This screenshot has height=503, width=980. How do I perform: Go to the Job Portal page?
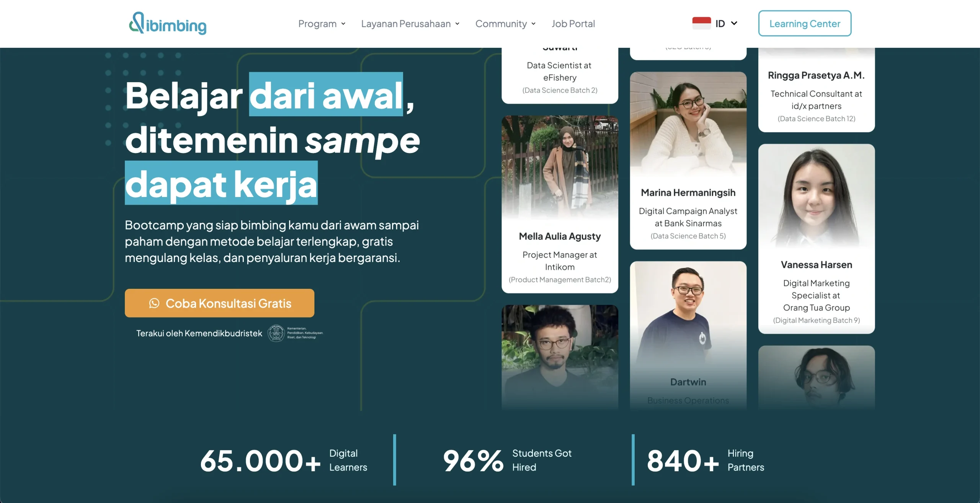click(x=573, y=24)
